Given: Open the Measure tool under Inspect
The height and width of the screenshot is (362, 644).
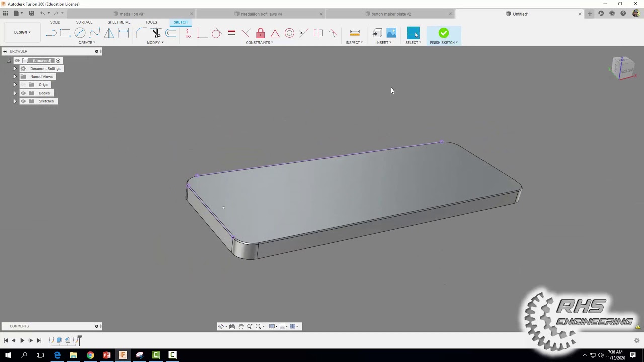Looking at the screenshot, I should point(355,33).
